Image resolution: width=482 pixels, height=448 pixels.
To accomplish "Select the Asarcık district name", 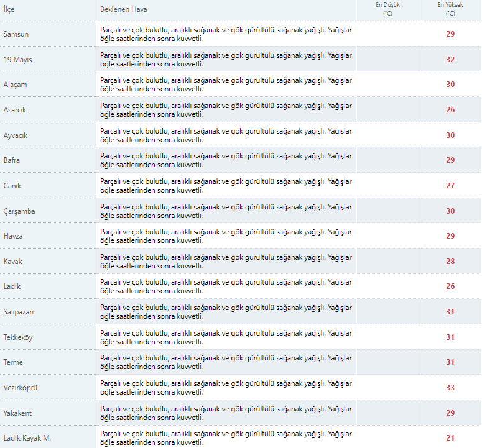I will [15, 110].
